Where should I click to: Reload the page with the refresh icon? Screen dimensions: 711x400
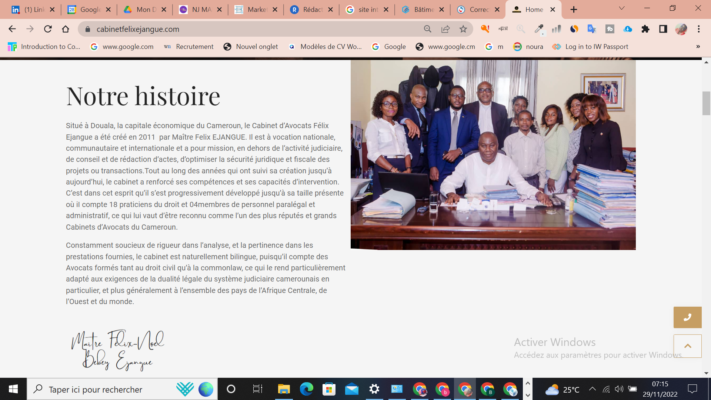click(x=48, y=29)
